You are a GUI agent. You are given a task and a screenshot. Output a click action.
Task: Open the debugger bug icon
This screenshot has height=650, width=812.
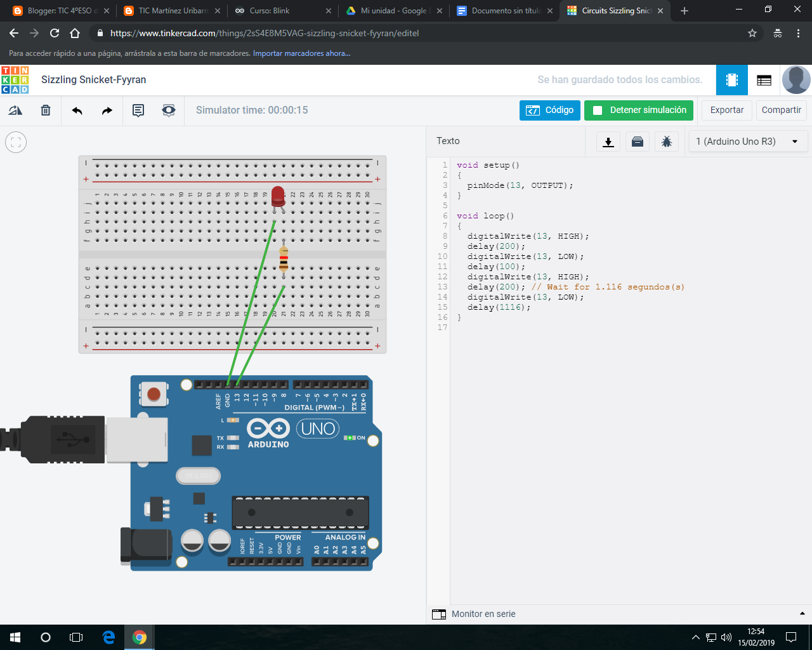[667, 142]
